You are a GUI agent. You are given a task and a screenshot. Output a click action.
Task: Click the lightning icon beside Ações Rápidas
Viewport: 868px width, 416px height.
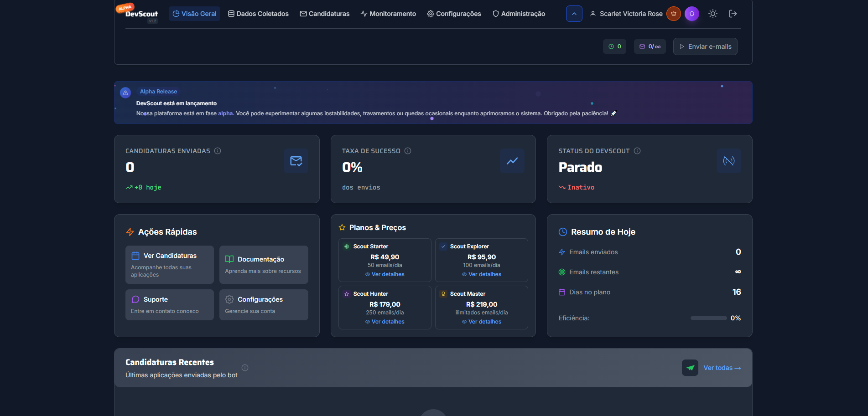point(130,232)
